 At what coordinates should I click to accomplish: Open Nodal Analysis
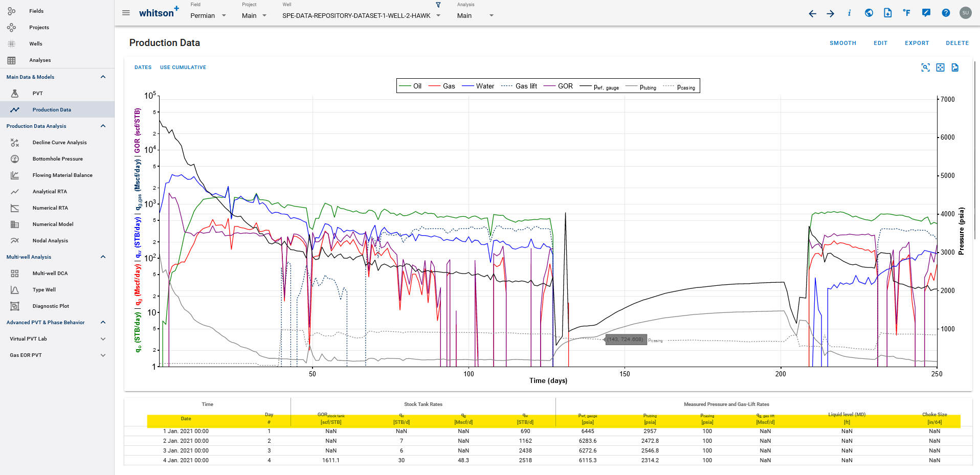click(x=57, y=241)
